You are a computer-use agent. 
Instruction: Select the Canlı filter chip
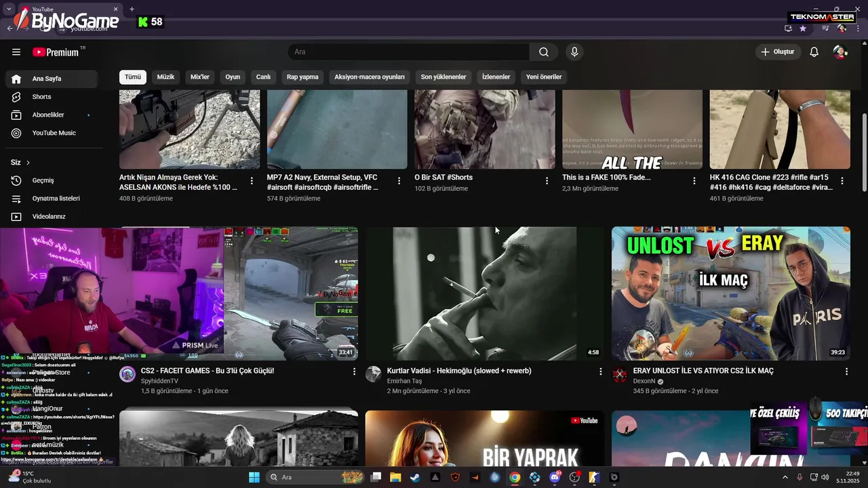point(263,77)
